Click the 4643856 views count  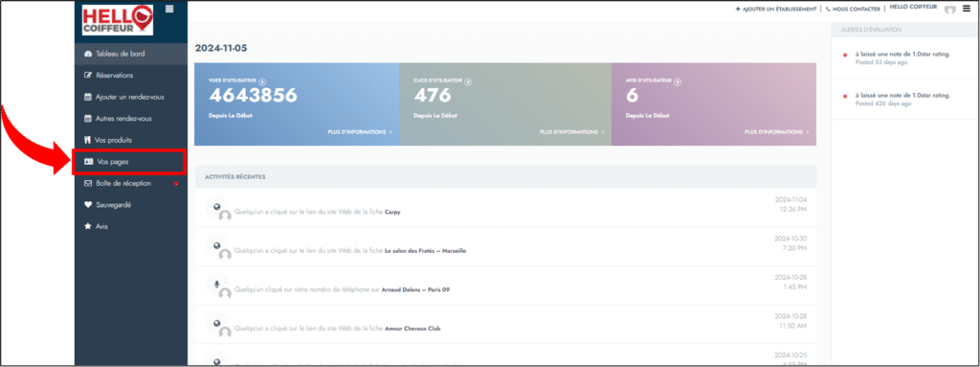[253, 95]
